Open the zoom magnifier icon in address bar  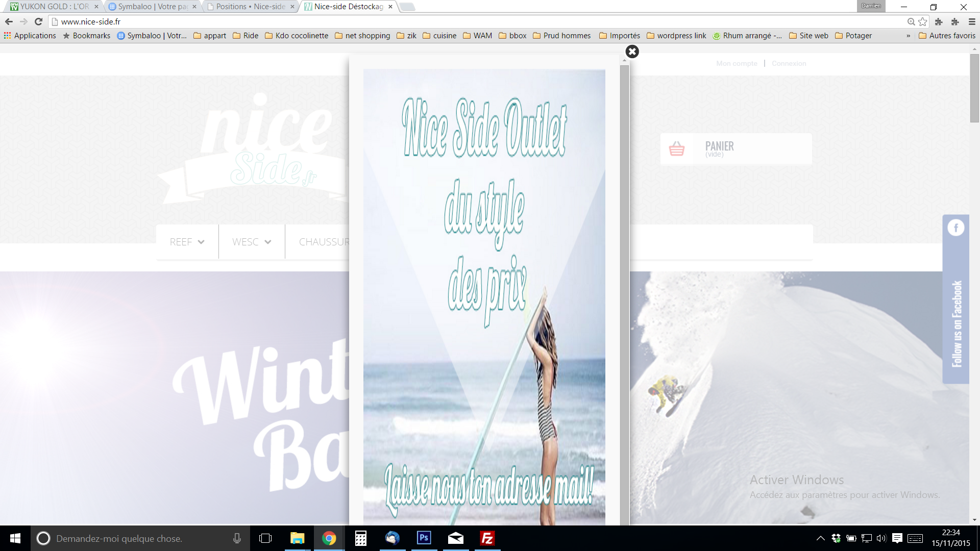[x=911, y=21]
